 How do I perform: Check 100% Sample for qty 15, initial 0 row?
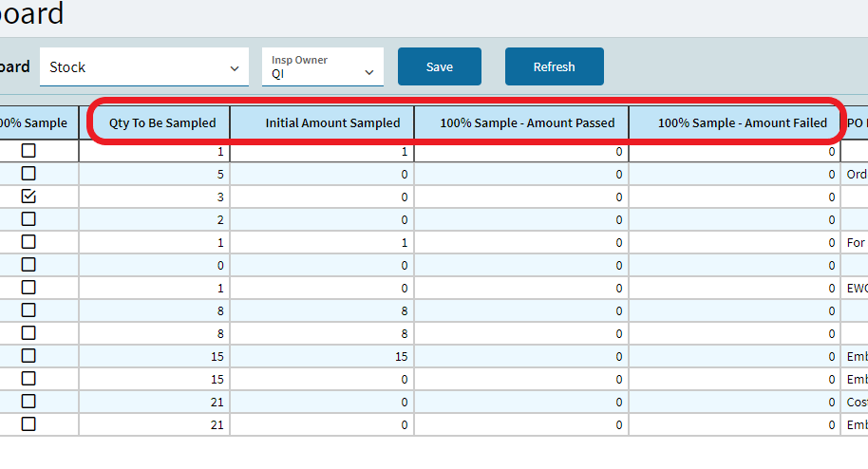28,378
